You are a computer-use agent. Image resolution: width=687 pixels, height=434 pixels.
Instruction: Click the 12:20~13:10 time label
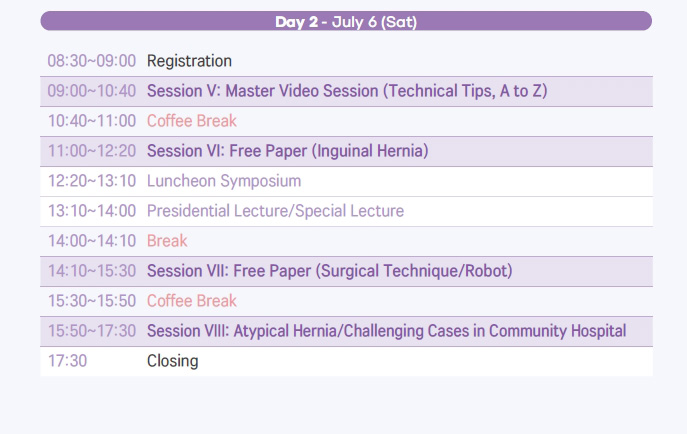point(92,181)
